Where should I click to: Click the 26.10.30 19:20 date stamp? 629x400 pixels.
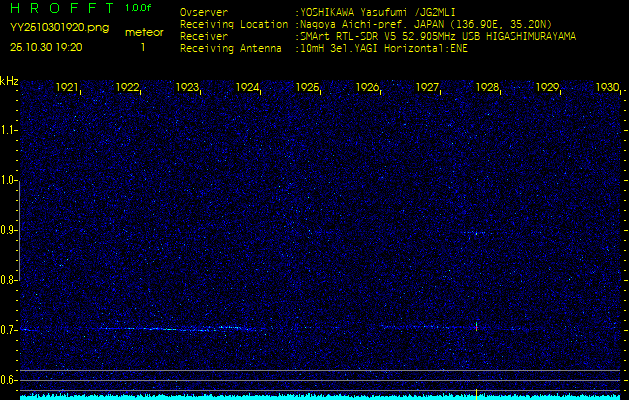pos(46,47)
